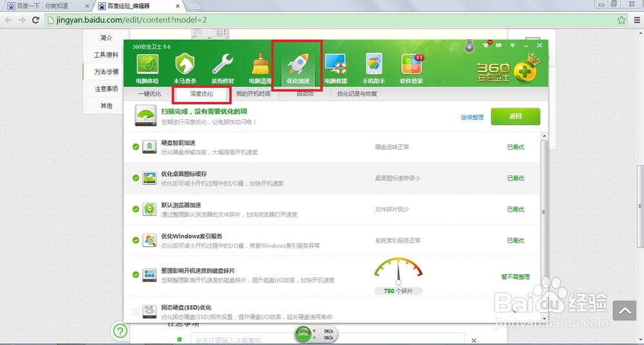
Task: Open 注意事项 section in sidebar
Action: 106,89
